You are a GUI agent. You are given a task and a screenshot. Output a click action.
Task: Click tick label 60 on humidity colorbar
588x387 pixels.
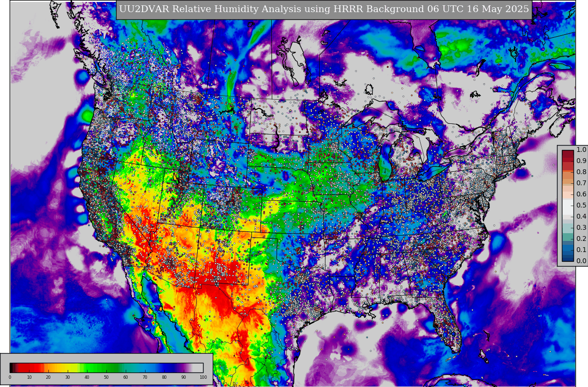click(126, 377)
